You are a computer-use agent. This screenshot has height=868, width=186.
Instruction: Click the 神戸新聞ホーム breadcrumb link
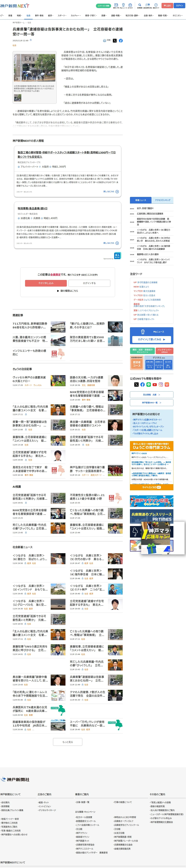(19, 23)
